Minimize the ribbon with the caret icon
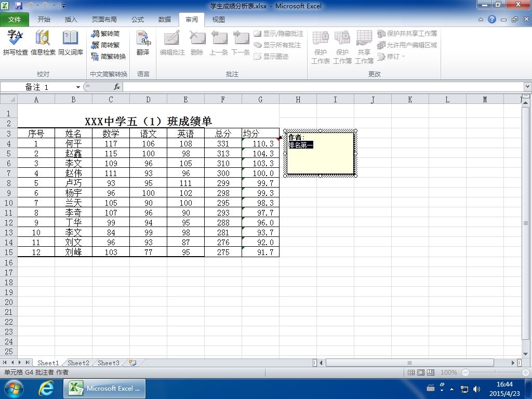Screen dimensions: 532x399 481,20
